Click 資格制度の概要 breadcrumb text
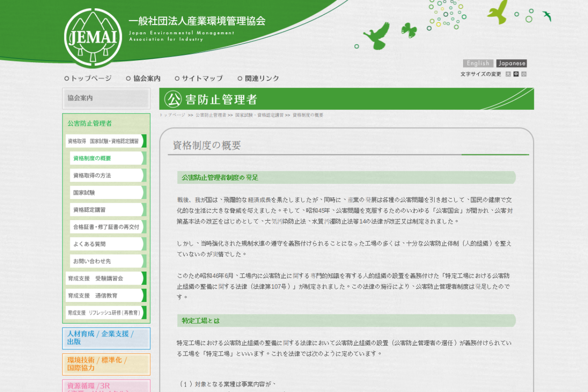Viewport: 588px width, 392px height. coord(308,115)
